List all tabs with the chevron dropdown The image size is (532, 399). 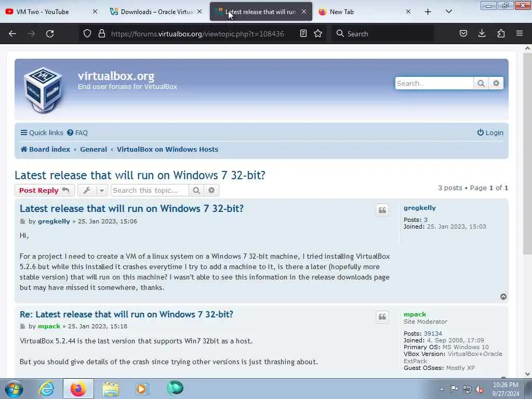pos(448,11)
